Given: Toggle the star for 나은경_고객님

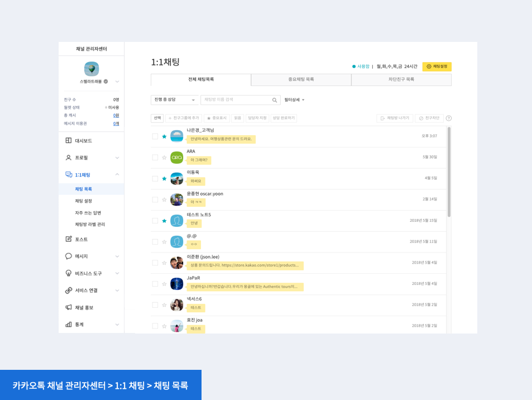Looking at the screenshot, I should point(164,136).
